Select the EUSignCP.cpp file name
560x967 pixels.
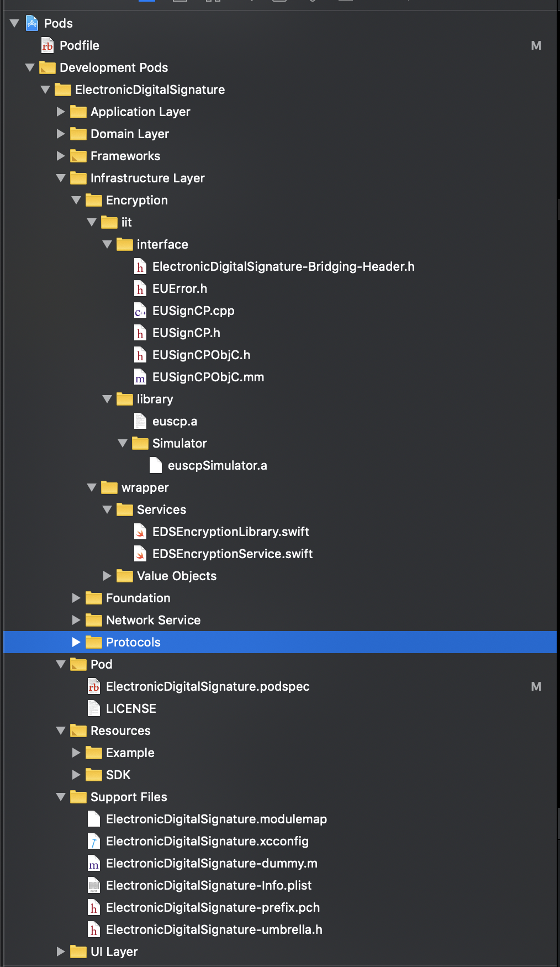coord(193,311)
